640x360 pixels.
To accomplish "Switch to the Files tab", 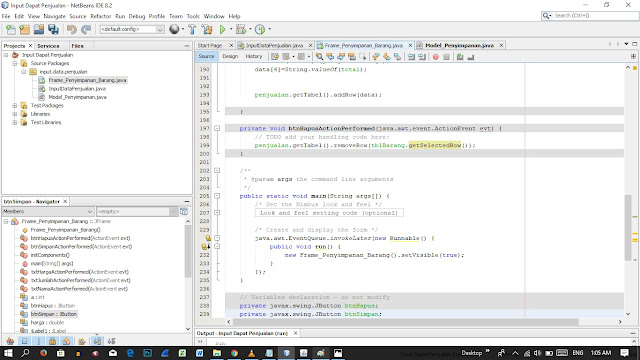I will pos(77,46).
